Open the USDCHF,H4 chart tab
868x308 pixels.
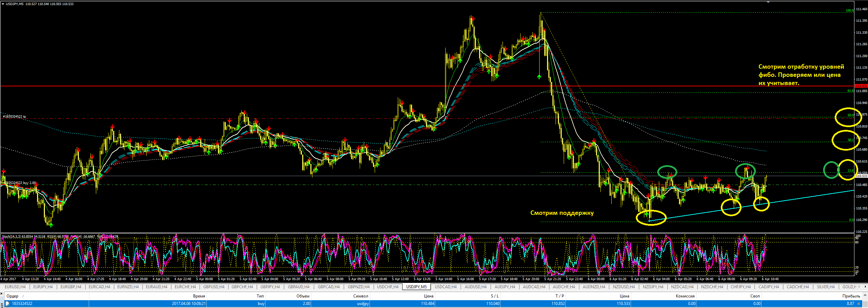pos(388,287)
